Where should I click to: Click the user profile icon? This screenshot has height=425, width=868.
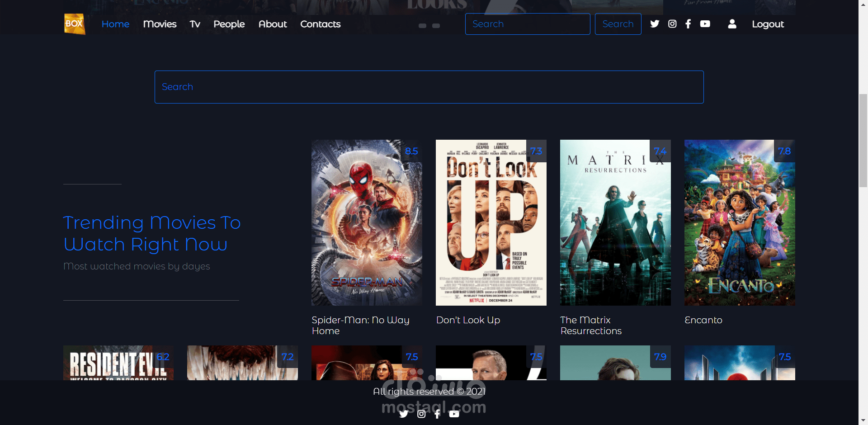point(732,24)
